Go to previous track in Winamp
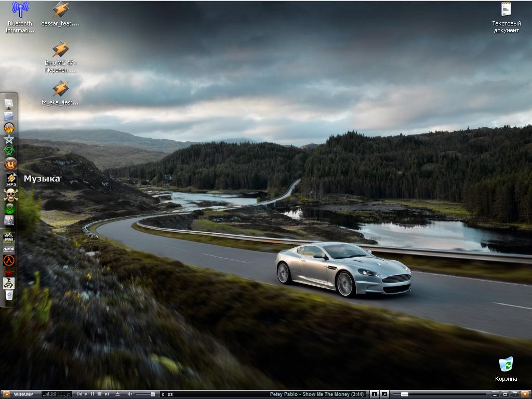This screenshot has height=399, width=532. pos(79,394)
